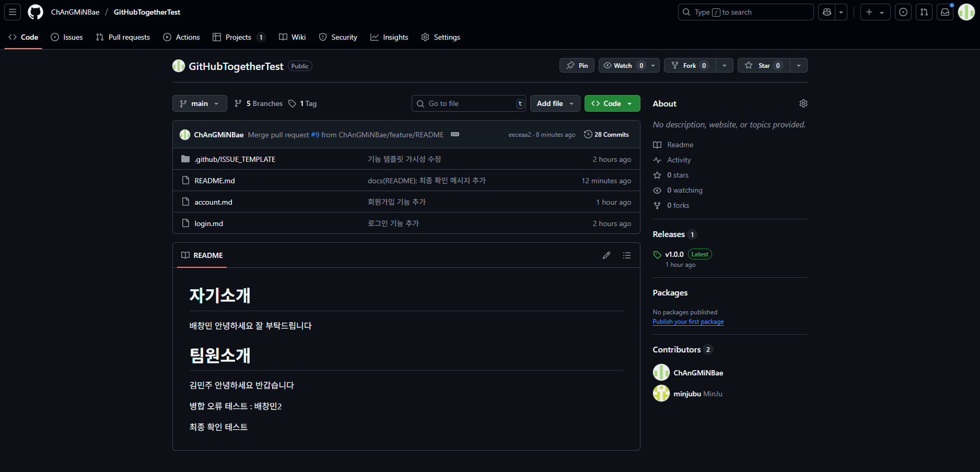980x472 pixels.
Task: Open account.md file
Action: click(x=213, y=202)
